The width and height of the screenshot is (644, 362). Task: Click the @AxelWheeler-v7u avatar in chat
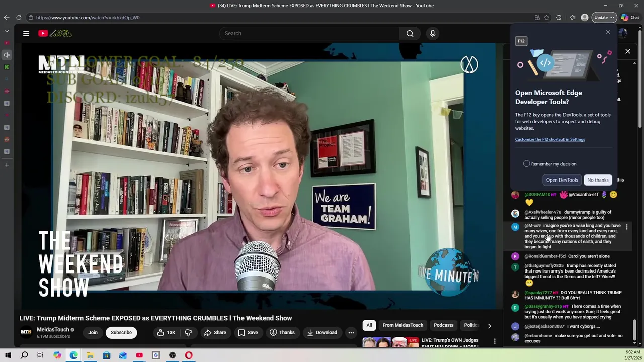515,213
